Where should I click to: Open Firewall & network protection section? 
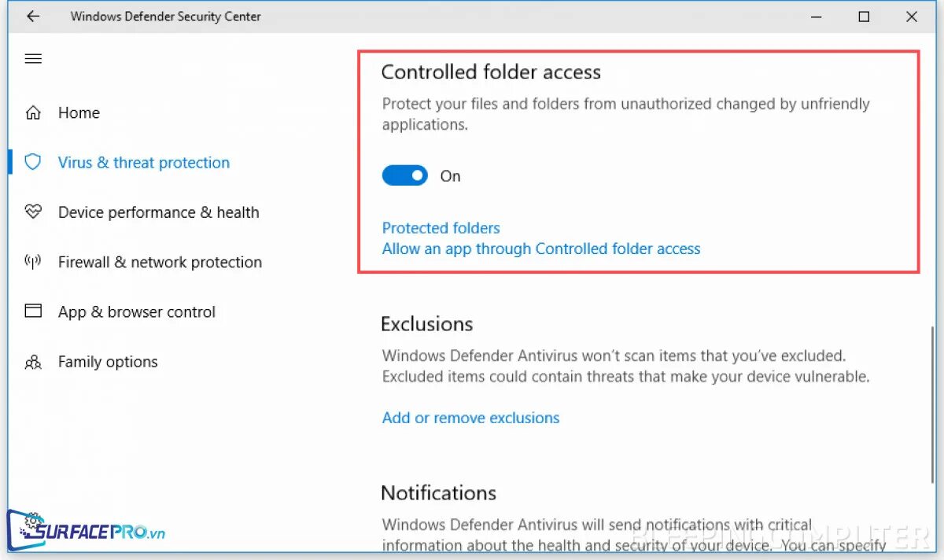click(160, 262)
